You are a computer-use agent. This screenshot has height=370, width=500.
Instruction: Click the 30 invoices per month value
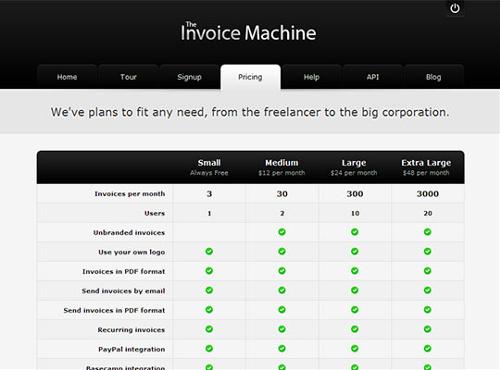(282, 194)
